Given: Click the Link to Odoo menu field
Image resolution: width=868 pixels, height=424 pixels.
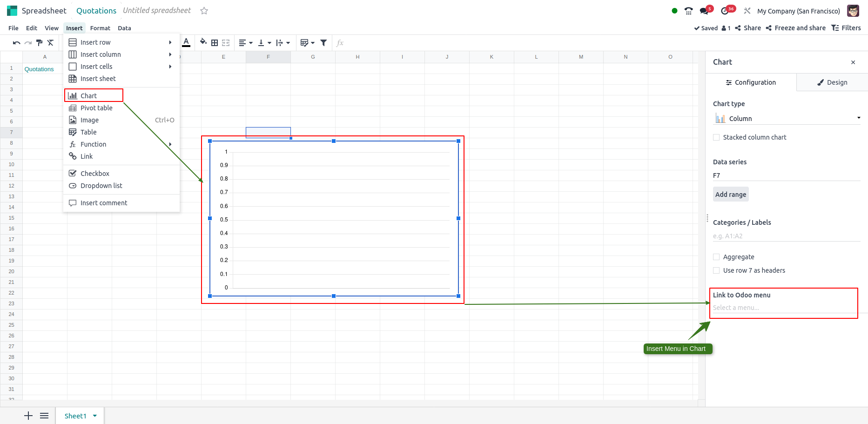Looking at the screenshot, I should coord(784,308).
